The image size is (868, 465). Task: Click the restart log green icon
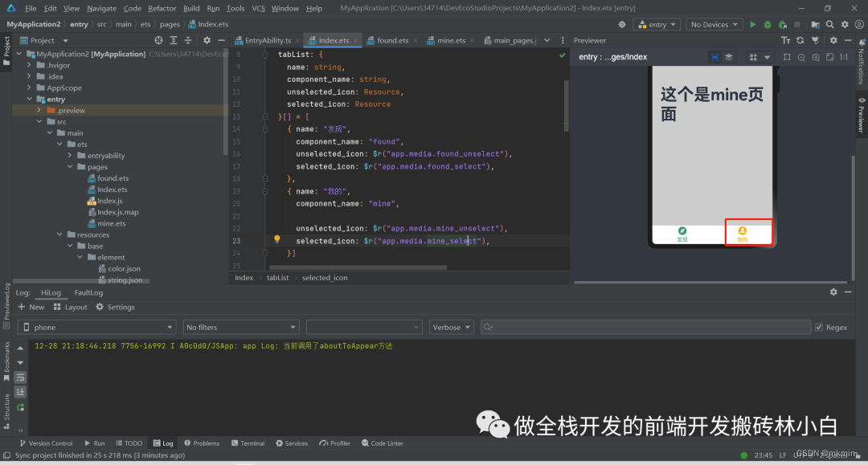20,407
